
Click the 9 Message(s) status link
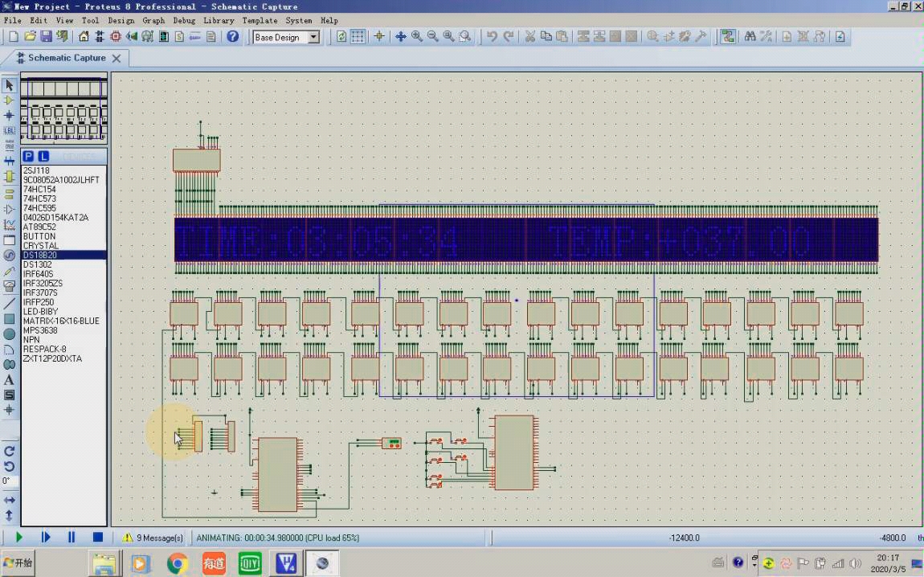pyautogui.click(x=159, y=538)
